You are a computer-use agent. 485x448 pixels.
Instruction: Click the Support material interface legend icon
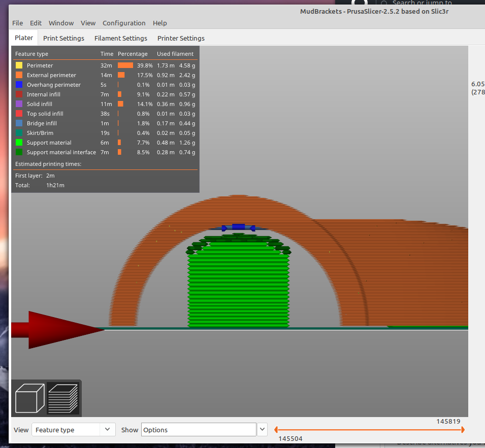(x=18, y=152)
